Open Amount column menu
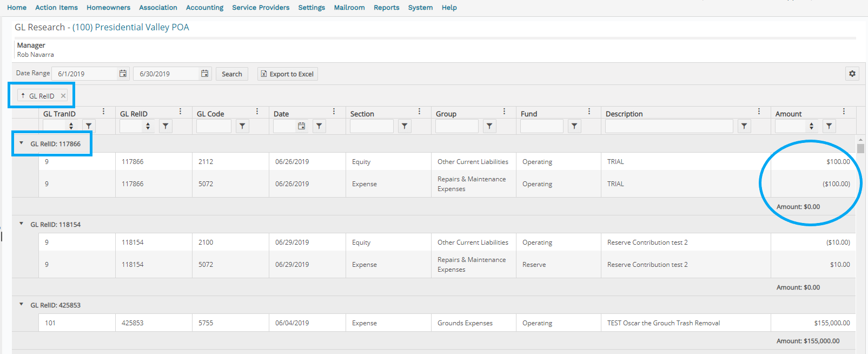The width and height of the screenshot is (868, 354). [x=844, y=112]
